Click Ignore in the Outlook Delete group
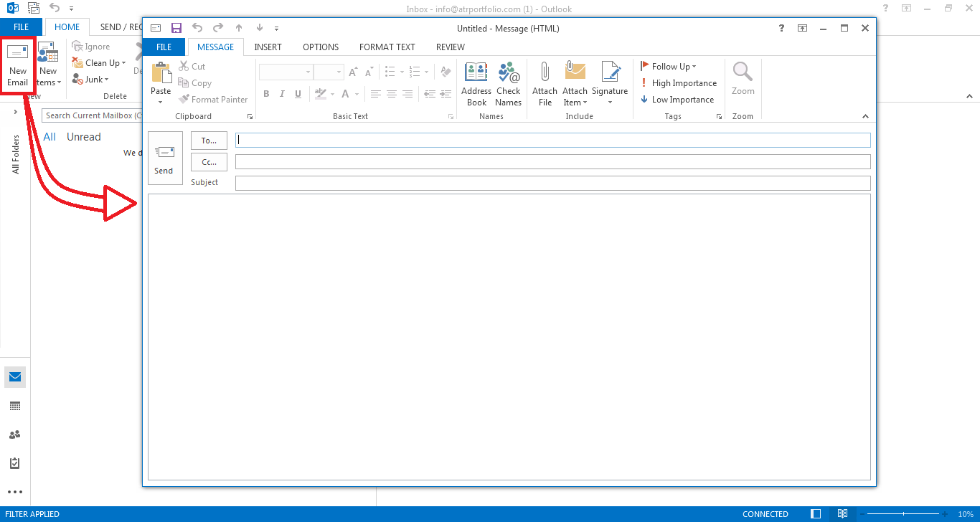980x522 pixels. click(91, 47)
